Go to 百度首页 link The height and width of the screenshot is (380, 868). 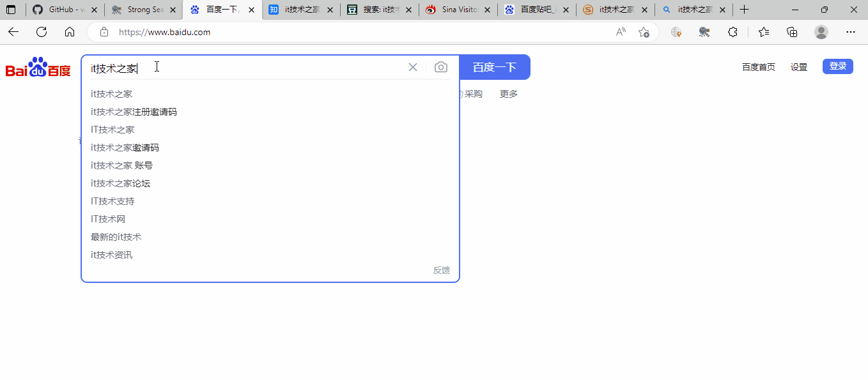point(758,67)
